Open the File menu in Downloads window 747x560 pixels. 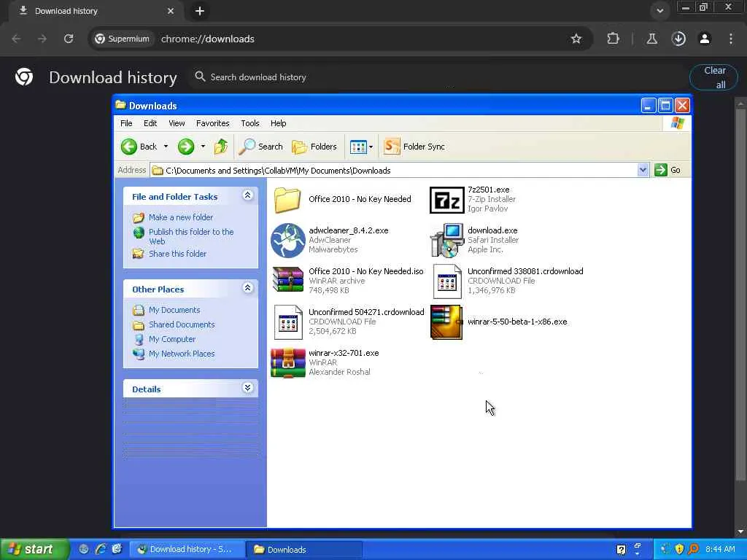[126, 123]
